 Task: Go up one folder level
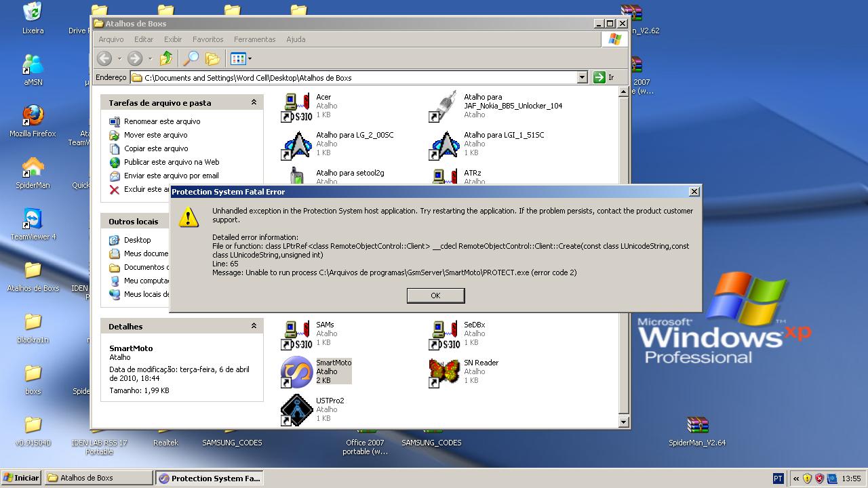pyautogui.click(x=166, y=58)
